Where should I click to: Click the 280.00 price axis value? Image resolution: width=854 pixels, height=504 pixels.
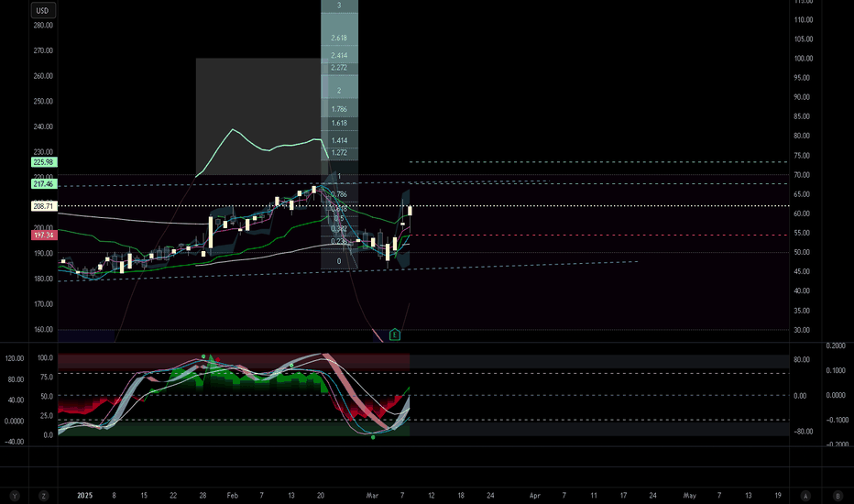(x=43, y=25)
